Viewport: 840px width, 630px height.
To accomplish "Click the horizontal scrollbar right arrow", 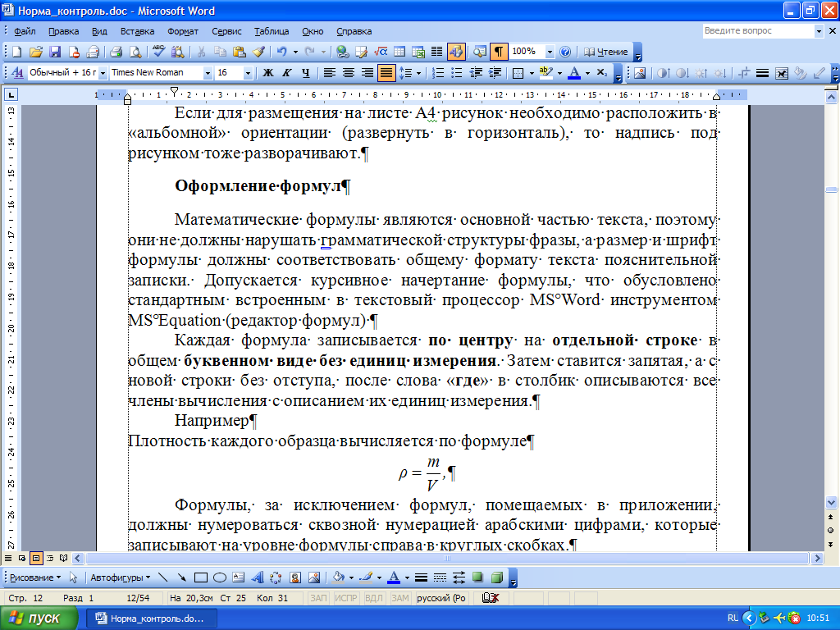I will point(817,558).
